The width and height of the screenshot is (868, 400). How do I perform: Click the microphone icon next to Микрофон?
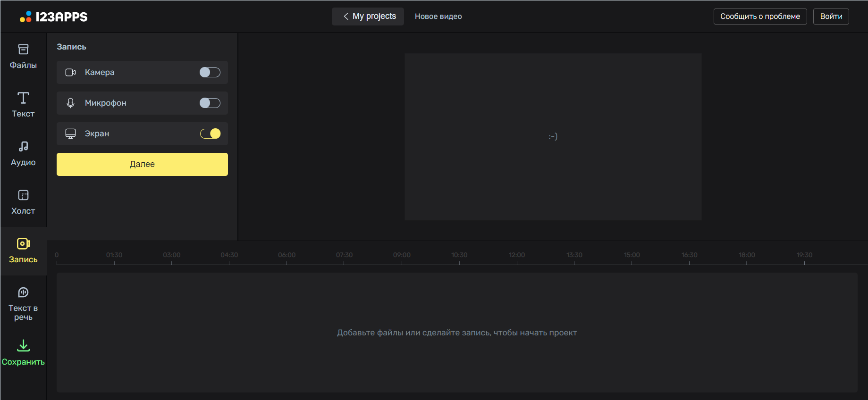tap(70, 103)
